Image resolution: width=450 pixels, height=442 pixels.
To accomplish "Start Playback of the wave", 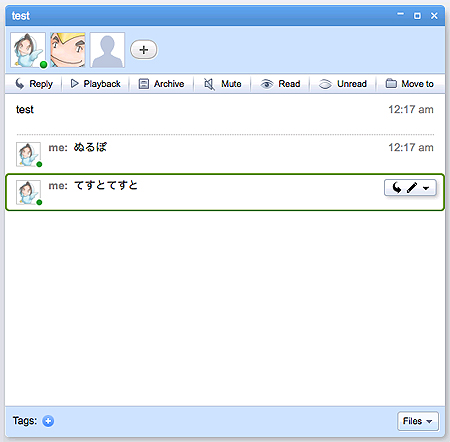I will click(95, 84).
